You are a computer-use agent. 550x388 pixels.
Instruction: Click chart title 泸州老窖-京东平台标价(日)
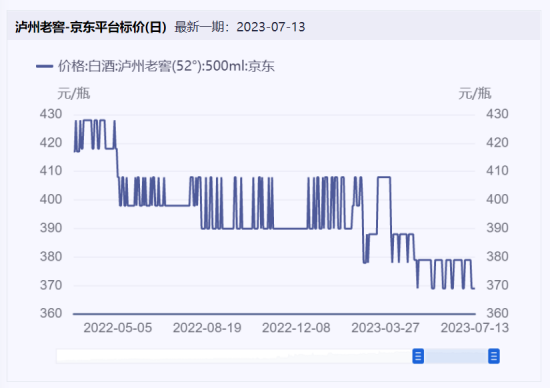coord(91,27)
